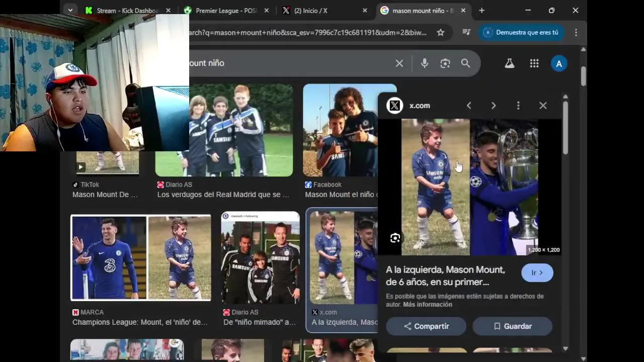Viewport: 644px width, 362px height.
Task: Open the Diario AS niño mimado thumbnail
Action: tap(260, 257)
